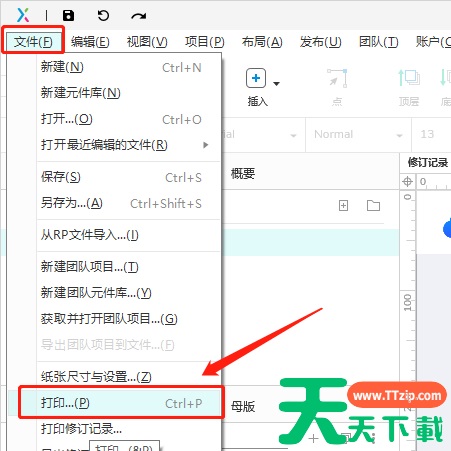This screenshot has height=451, width=451.
Task: Open the 编辑(E) menu
Action: tap(90, 42)
